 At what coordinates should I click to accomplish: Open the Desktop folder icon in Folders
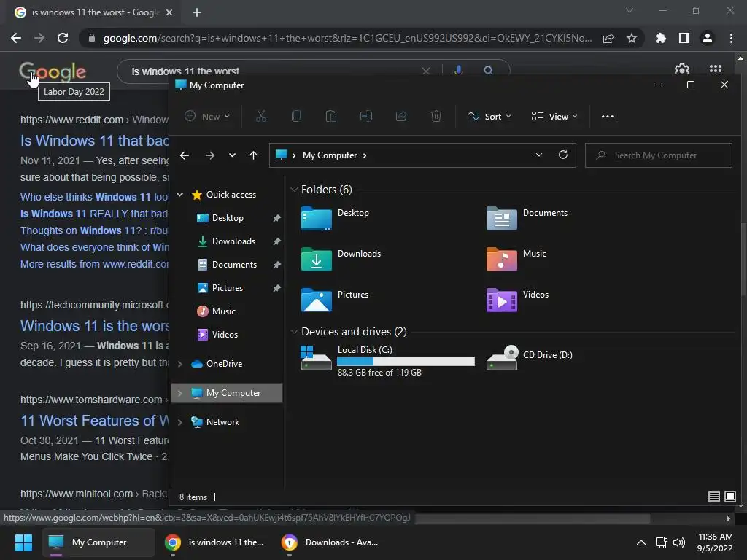pyautogui.click(x=317, y=219)
